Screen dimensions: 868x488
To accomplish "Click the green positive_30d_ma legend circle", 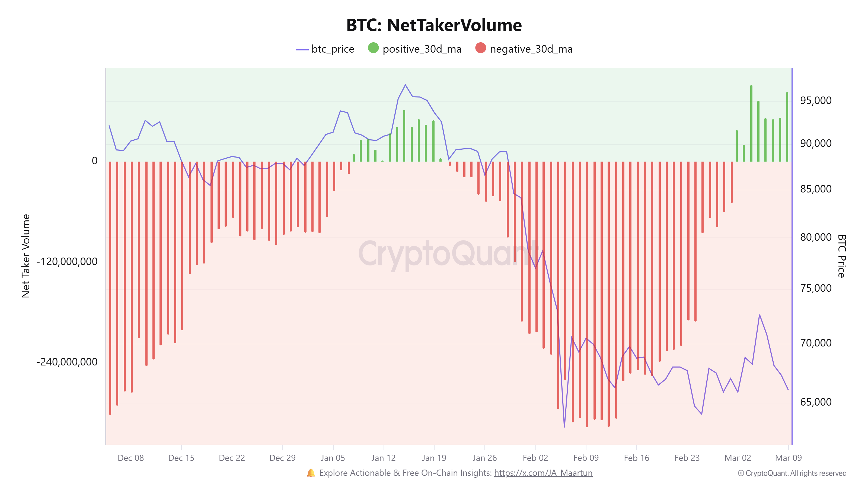I will pyautogui.click(x=373, y=48).
